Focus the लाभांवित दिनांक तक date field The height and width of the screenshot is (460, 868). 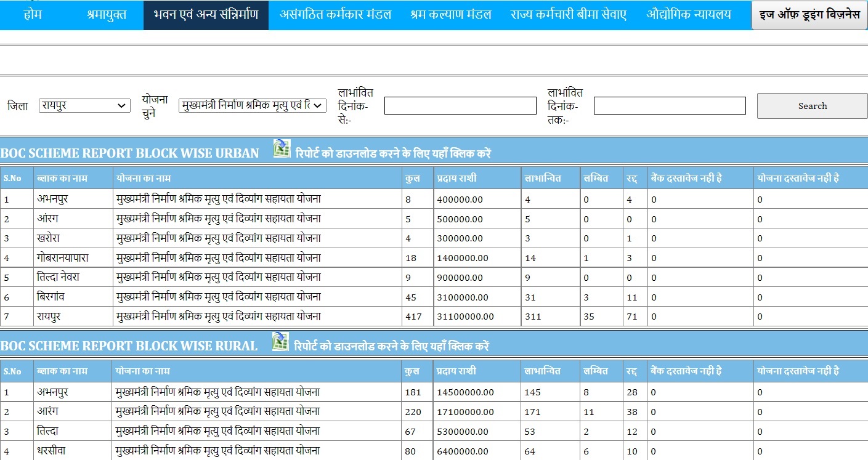pos(670,105)
